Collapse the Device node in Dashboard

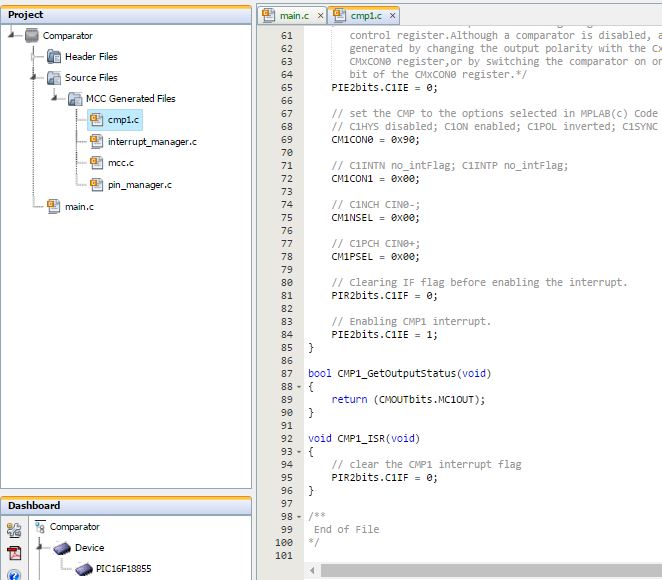point(40,548)
